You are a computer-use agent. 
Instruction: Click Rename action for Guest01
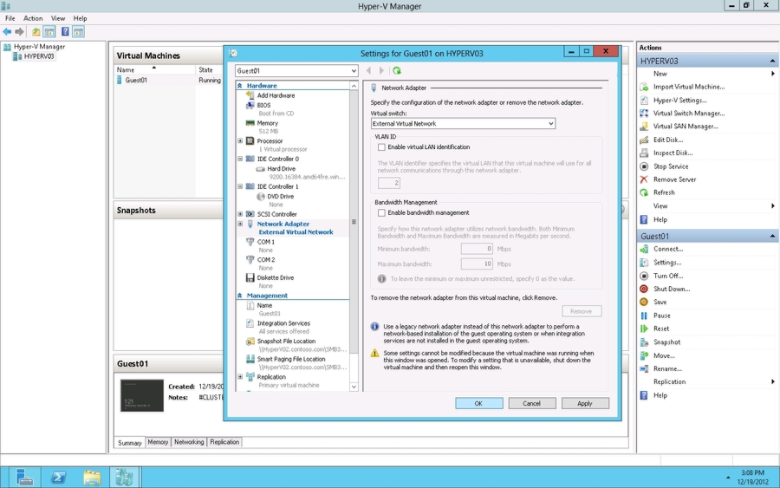tap(667, 369)
